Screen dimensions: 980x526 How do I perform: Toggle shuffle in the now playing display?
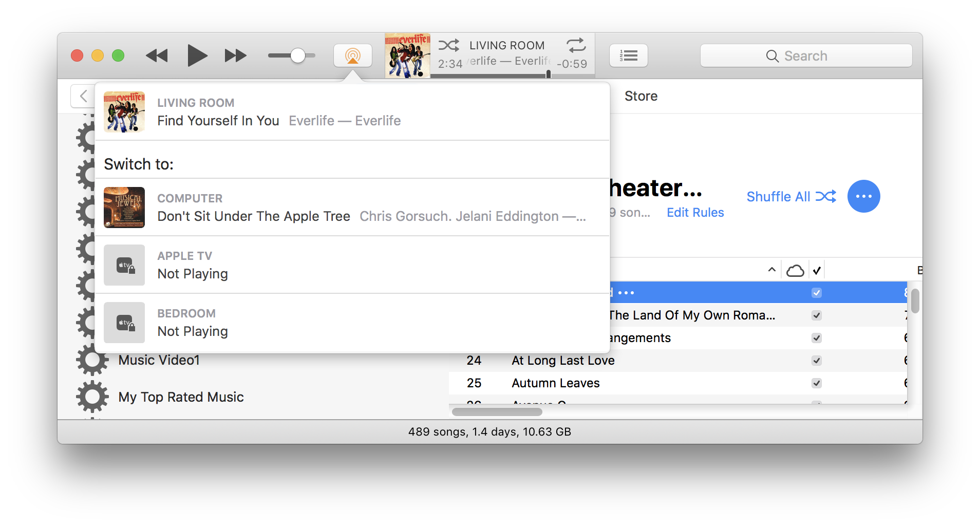(x=448, y=45)
